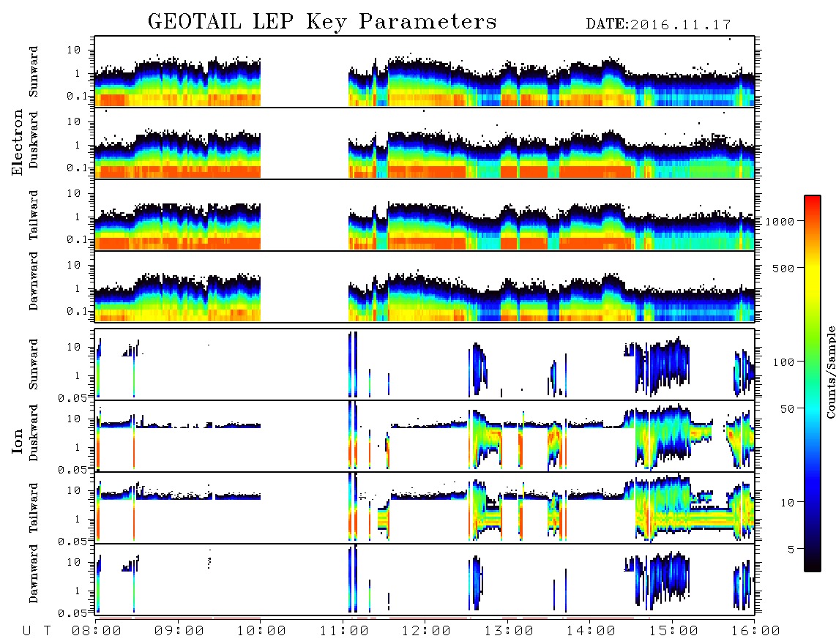Click the vertical 'Electron' group label

pyautogui.click(x=17, y=142)
